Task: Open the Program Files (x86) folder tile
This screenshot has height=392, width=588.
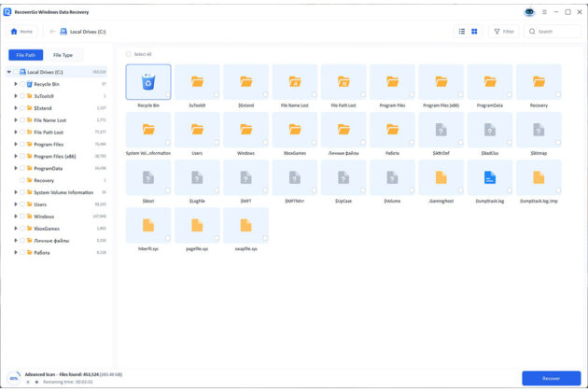Action: coord(441,82)
